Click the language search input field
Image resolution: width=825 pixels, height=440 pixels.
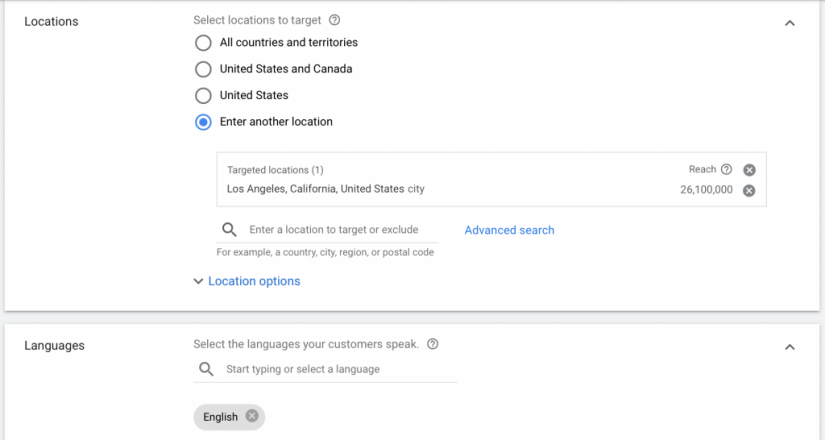point(330,369)
